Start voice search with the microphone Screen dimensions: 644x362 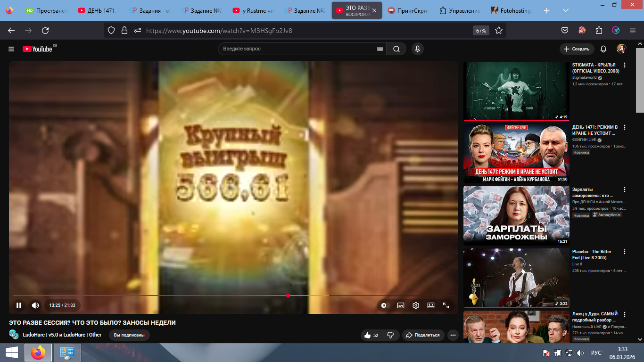click(x=417, y=49)
